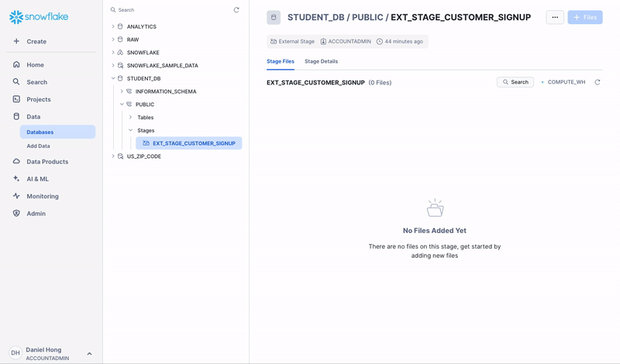Screen dimensions: 620x364
Task: Expand the Tables folder chevron
Action: coord(130,118)
